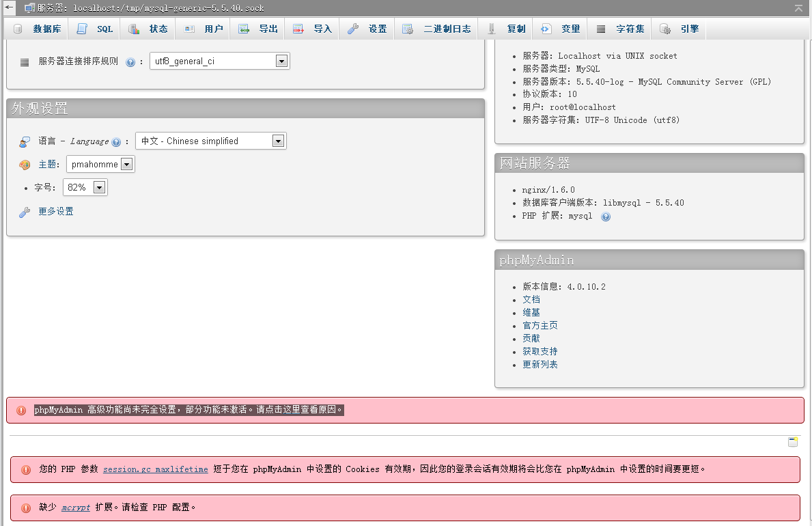Click warning icon in mcrypt error message
812x526 pixels.
click(x=26, y=508)
